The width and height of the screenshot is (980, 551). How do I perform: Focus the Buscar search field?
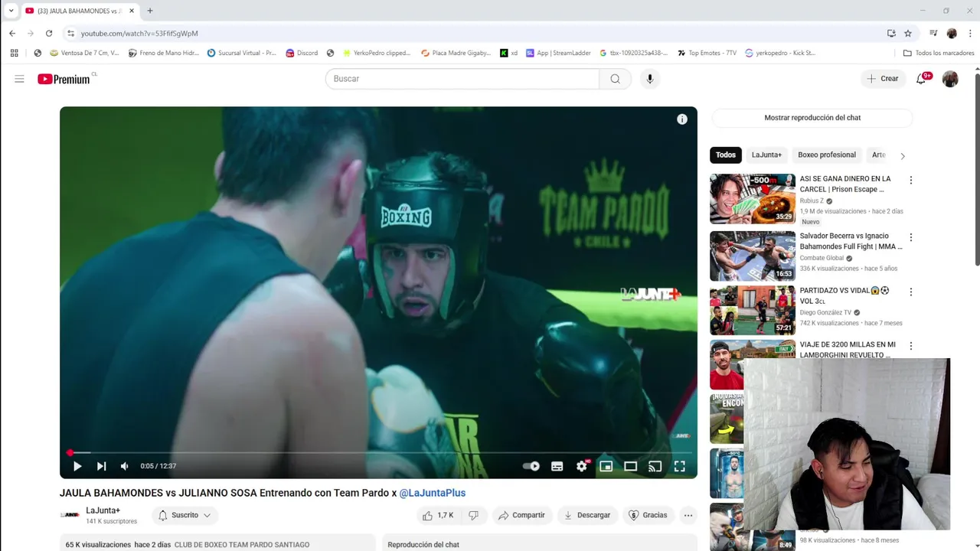(462, 79)
